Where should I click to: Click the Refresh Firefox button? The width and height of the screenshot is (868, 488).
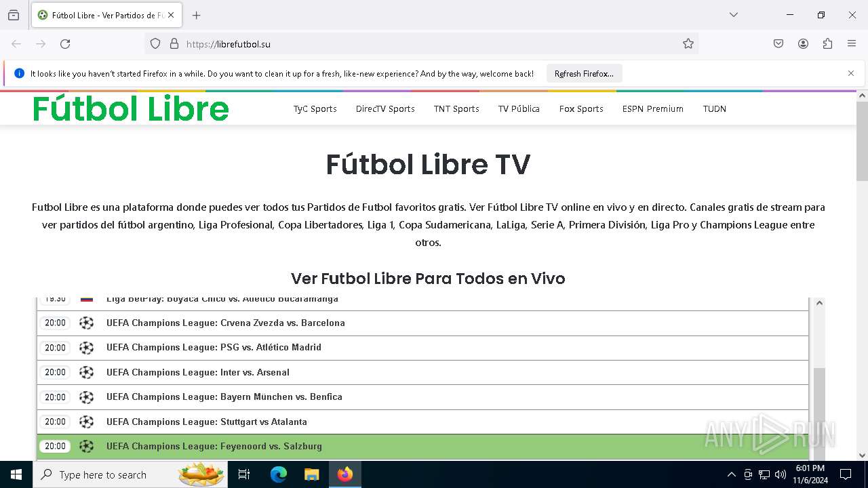[x=584, y=73]
